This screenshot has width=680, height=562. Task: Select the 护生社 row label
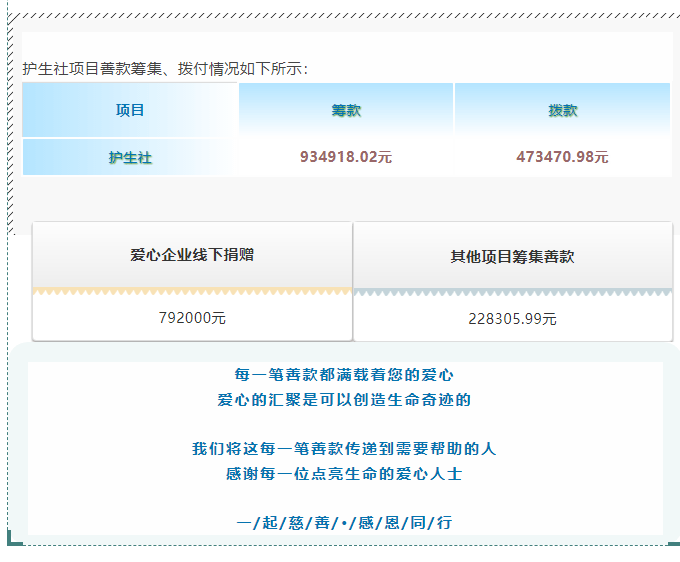(x=130, y=157)
